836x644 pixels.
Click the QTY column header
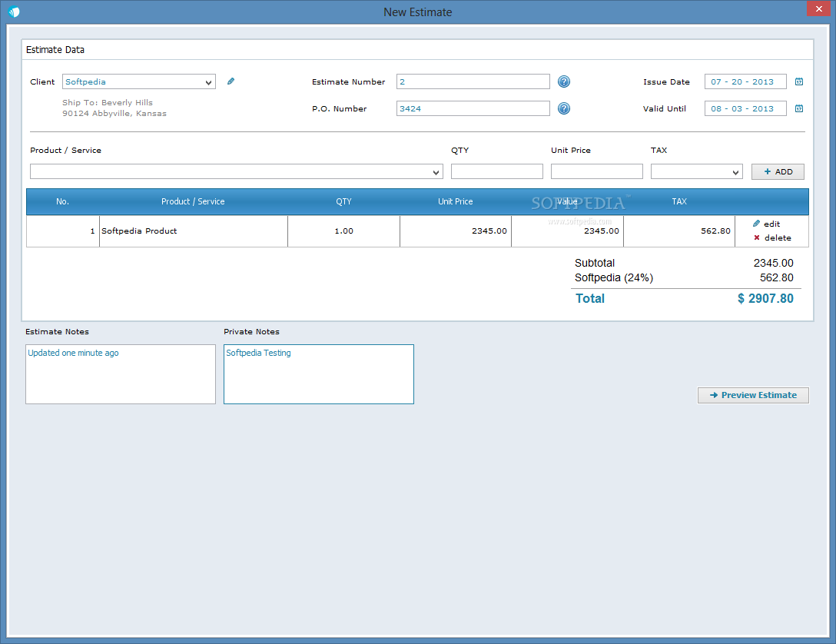click(x=344, y=201)
